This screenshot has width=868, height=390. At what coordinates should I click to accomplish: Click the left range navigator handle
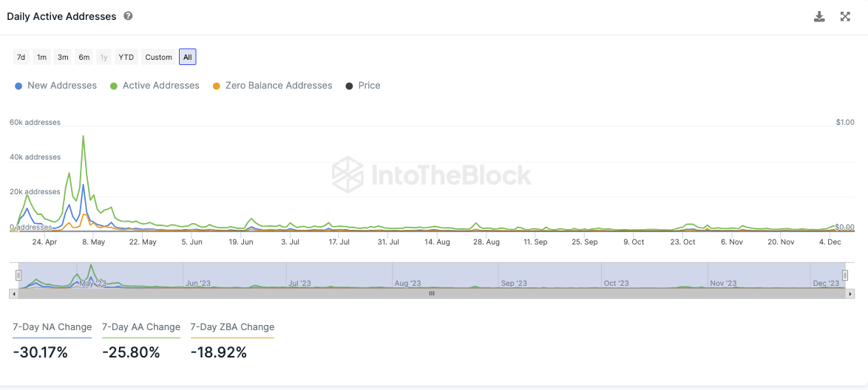tap(18, 276)
